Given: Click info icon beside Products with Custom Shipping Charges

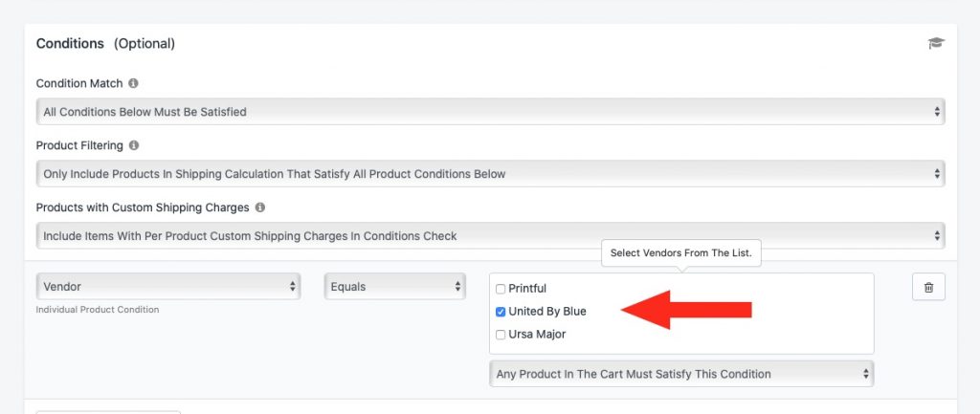Looking at the screenshot, I should pyautogui.click(x=260, y=207).
